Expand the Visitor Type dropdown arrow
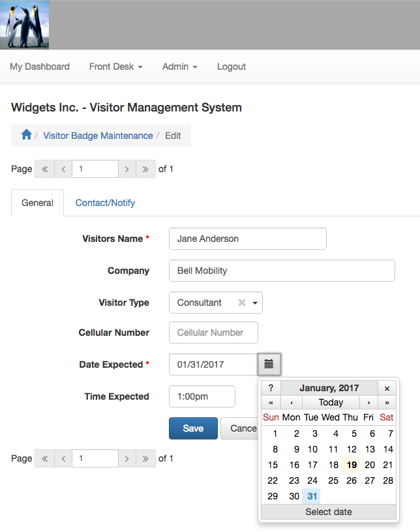This screenshot has height=532, width=420. point(256,303)
